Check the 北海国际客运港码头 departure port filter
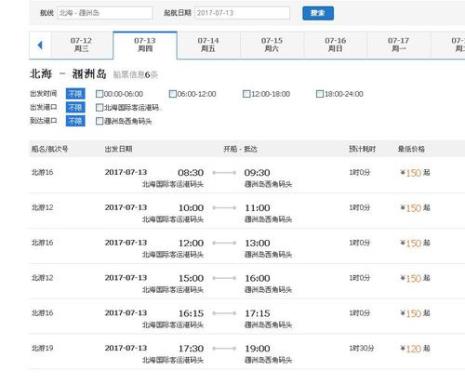Image resolution: width=465 pixels, height=384 pixels. click(x=99, y=108)
